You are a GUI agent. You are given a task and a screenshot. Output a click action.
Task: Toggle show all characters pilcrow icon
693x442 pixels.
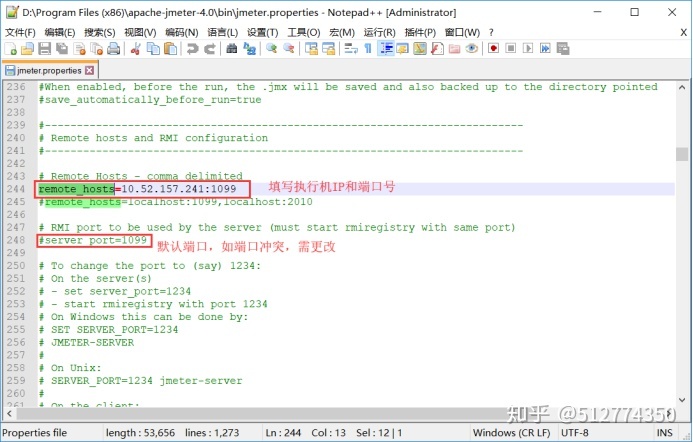pos(368,49)
